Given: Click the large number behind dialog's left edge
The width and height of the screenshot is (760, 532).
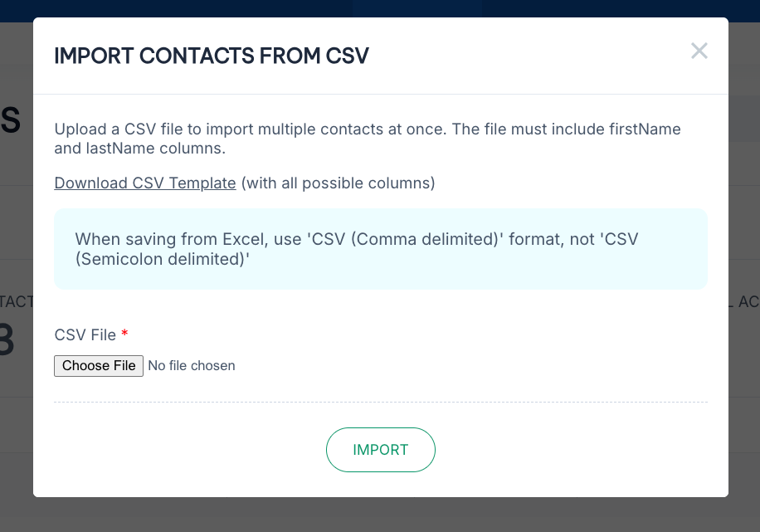Looking at the screenshot, I should point(7,342).
